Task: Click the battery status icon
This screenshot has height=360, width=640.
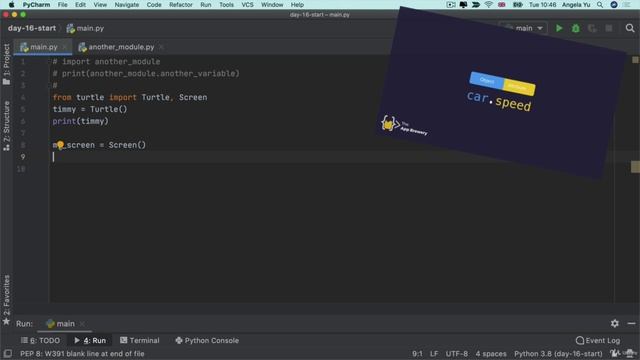Action: click(518, 5)
